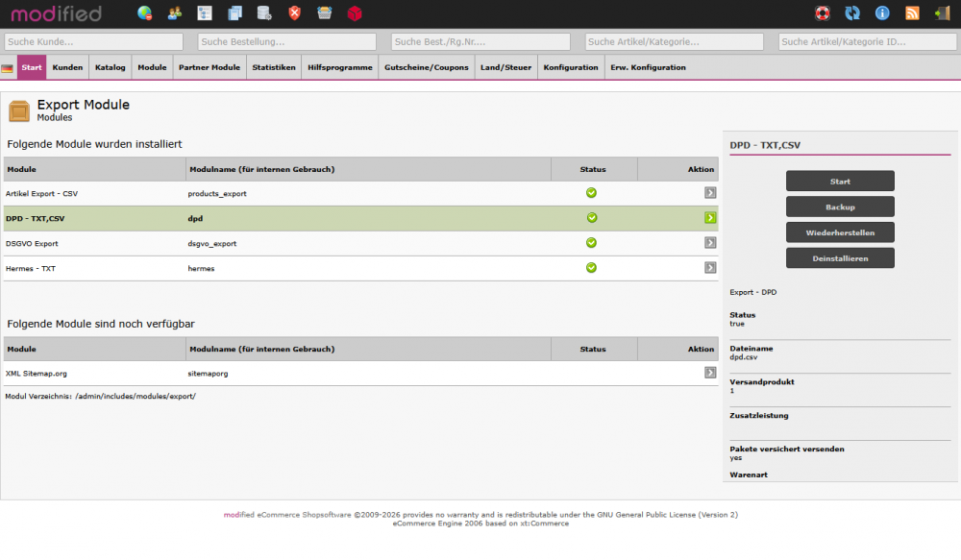Viewport: 961px width, 560px height.
Task: Click the red shield security icon
Action: tap(294, 13)
